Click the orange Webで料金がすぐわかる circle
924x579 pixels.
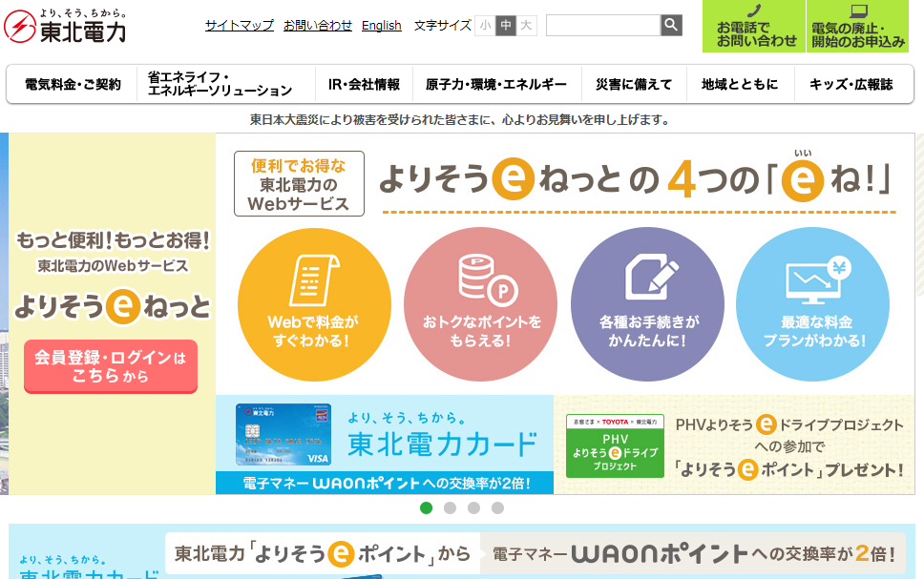pyautogui.click(x=314, y=304)
